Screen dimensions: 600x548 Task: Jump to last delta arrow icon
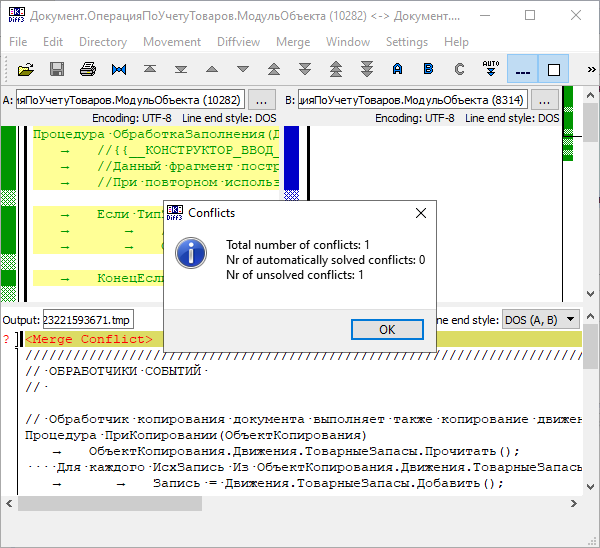tap(181, 69)
